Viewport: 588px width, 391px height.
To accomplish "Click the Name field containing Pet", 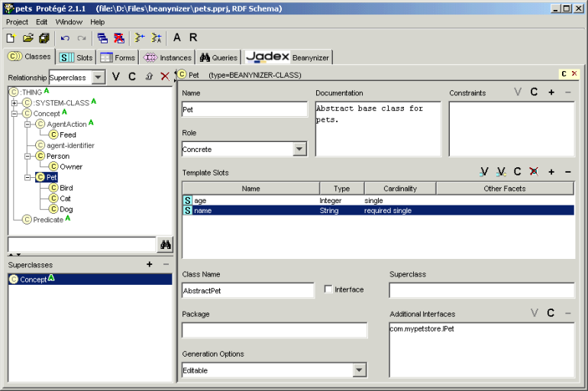I will 244,109.
